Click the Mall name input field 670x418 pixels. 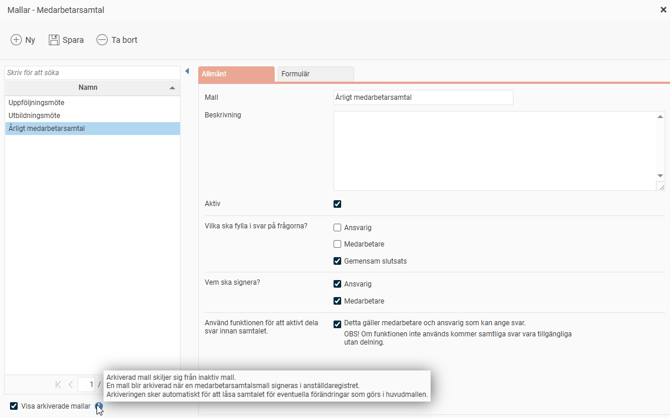(422, 98)
